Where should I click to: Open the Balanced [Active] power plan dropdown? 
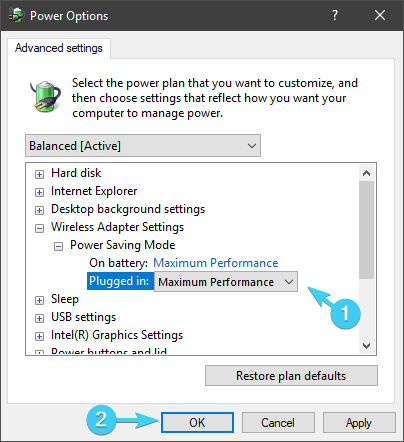click(143, 146)
